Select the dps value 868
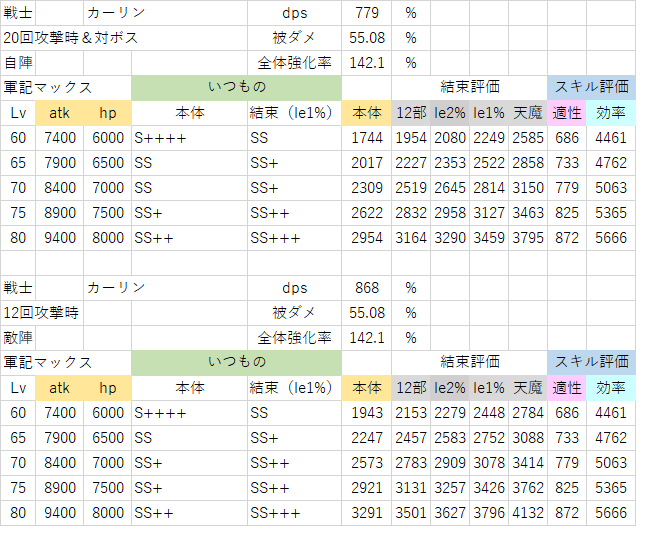 pyautogui.click(x=366, y=288)
